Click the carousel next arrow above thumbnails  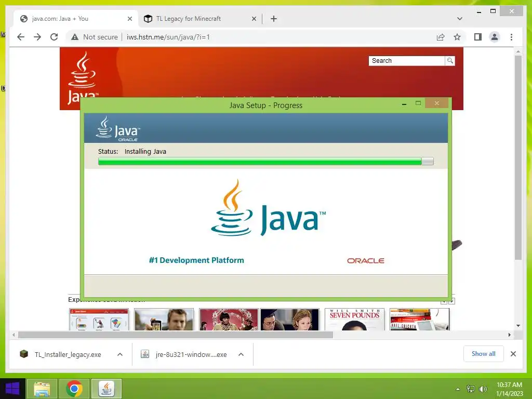451,301
